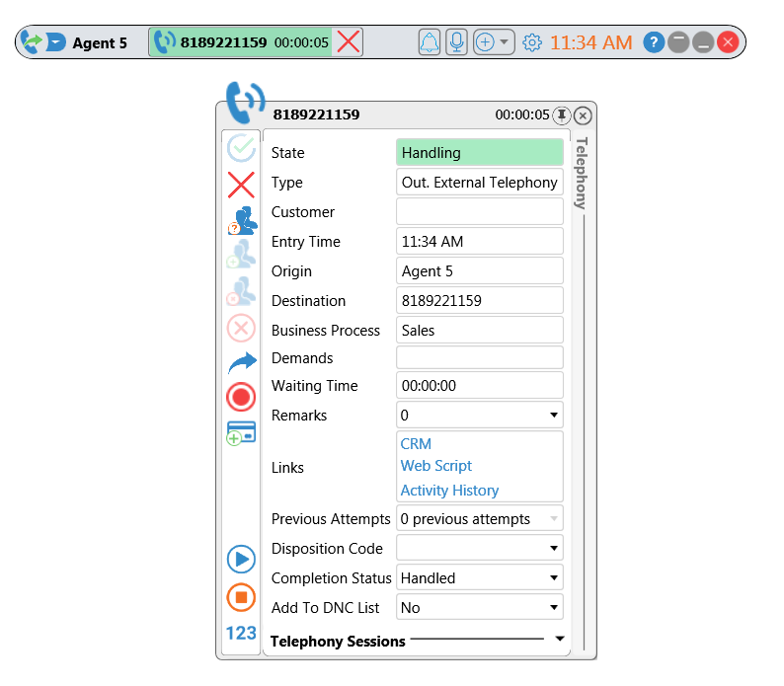Screen dimensions: 784x686
Task: Click the Demands input field
Action: pos(480,358)
